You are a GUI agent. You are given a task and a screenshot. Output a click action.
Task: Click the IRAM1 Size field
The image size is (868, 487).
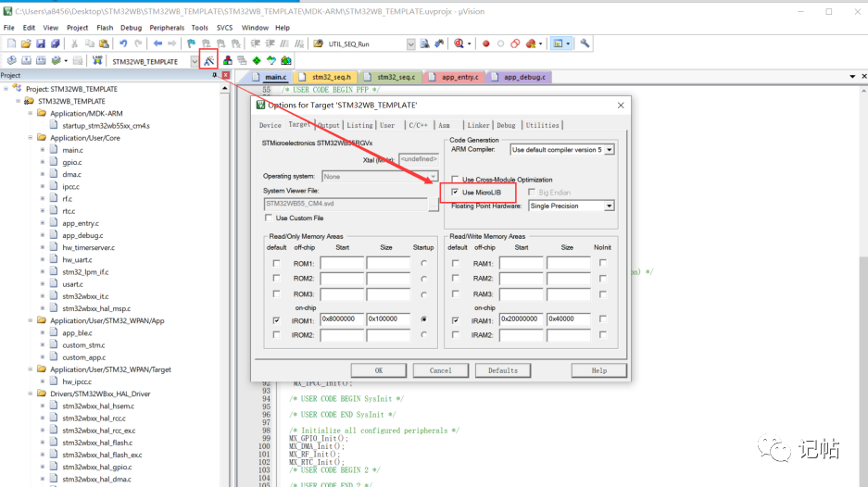[568, 319]
